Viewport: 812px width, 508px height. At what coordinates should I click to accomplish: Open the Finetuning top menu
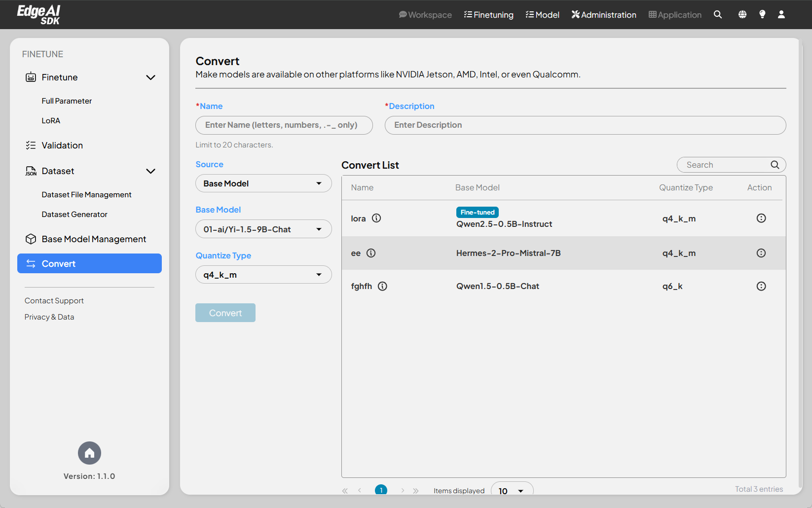[488, 15]
